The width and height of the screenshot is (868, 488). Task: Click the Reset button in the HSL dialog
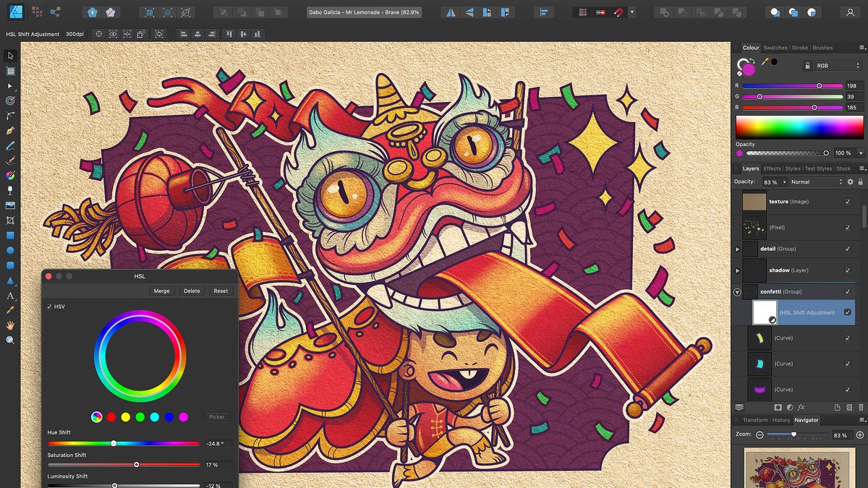pyautogui.click(x=221, y=291)
